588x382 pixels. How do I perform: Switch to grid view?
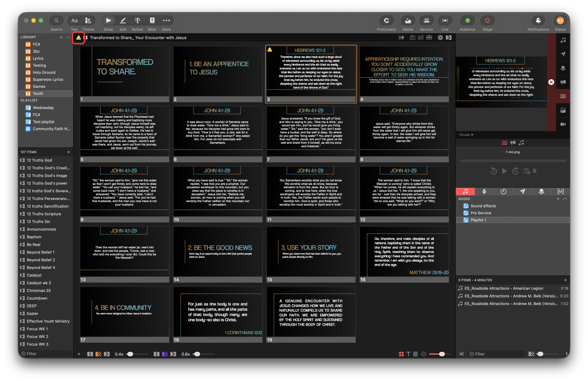[401, 354]
